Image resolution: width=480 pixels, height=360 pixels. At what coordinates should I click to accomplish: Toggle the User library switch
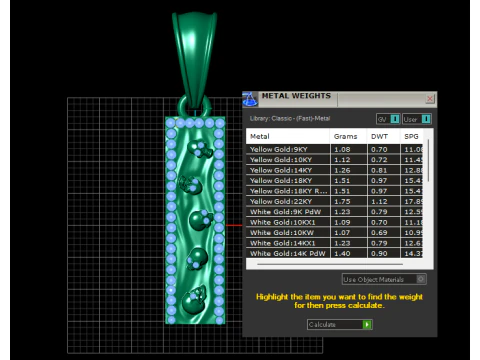(x=417, y=119)
